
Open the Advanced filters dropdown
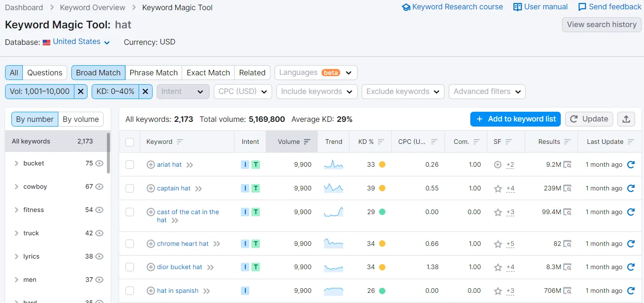coord(487,91)
